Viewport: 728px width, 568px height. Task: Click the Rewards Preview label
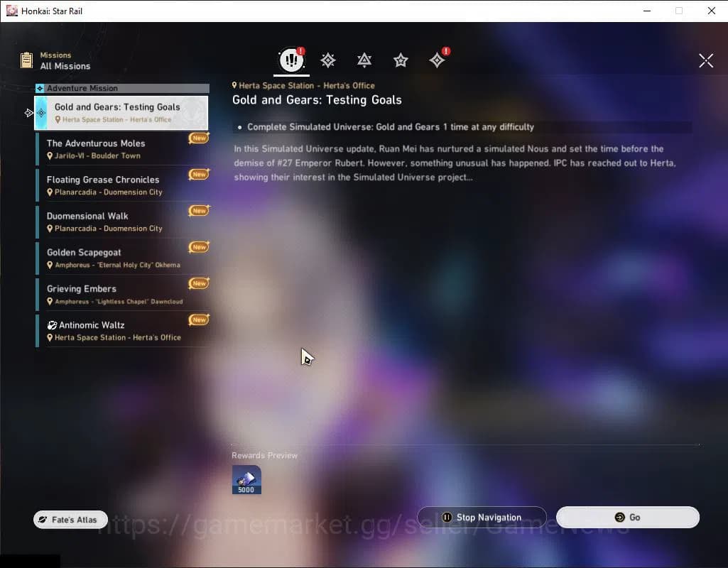(x=265, y=455)
